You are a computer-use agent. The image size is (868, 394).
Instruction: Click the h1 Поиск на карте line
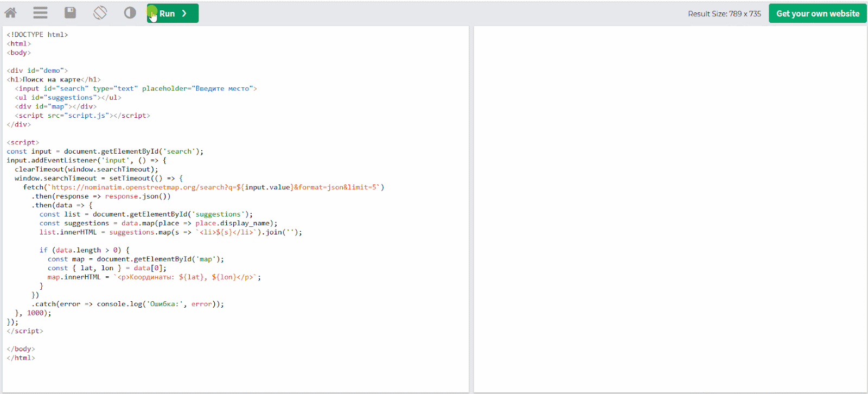click(x=54, y=80)
